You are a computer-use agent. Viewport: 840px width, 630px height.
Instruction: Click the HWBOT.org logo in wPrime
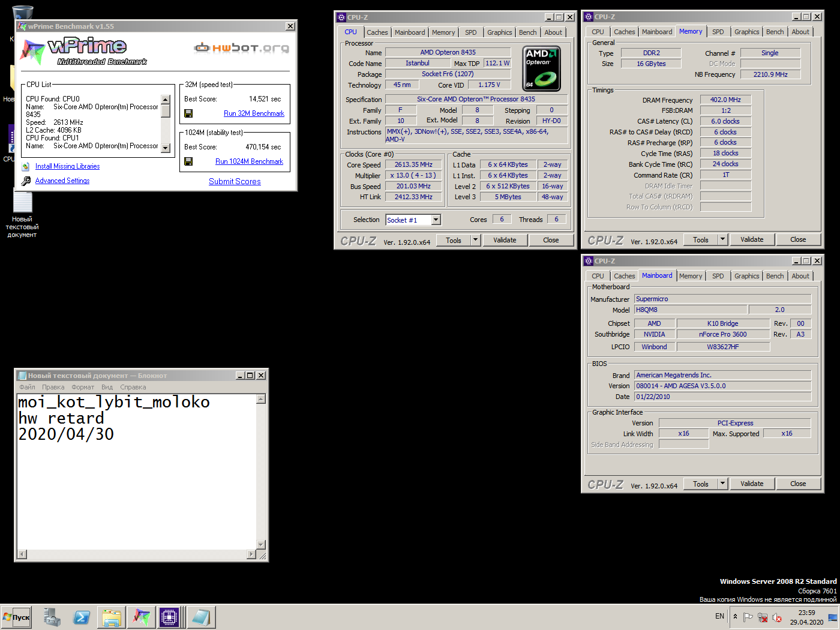click(242, 47)
